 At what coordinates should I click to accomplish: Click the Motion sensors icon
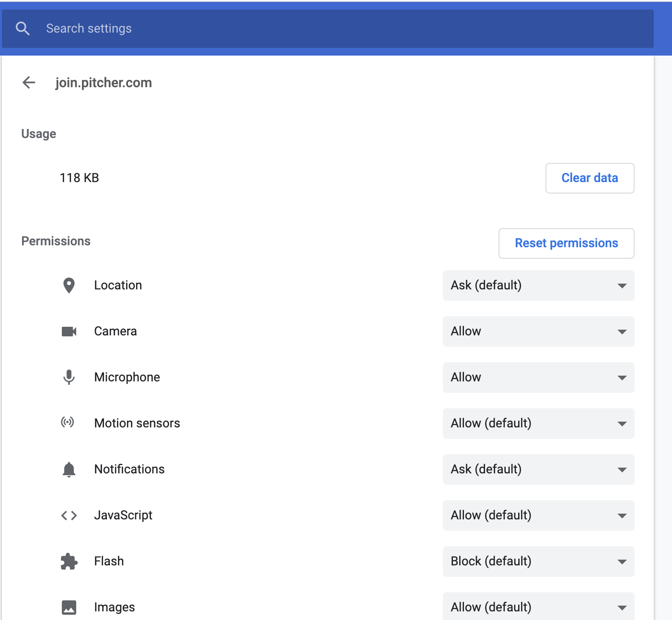coord(68,423)
